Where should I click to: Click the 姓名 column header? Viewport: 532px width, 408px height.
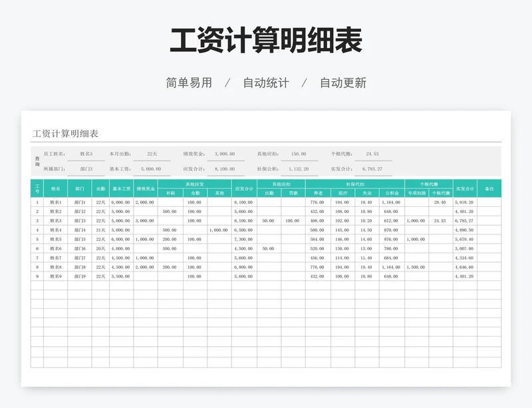coord(56,188)
